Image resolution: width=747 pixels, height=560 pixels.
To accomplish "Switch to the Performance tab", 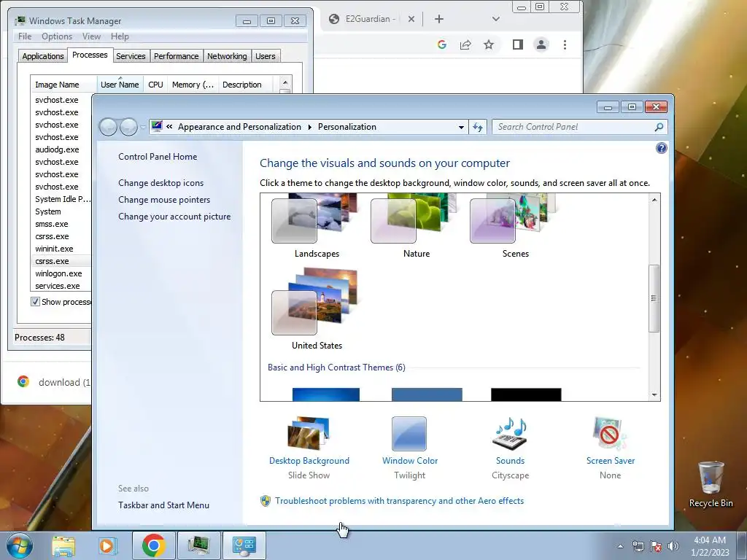I will [177, 56].
